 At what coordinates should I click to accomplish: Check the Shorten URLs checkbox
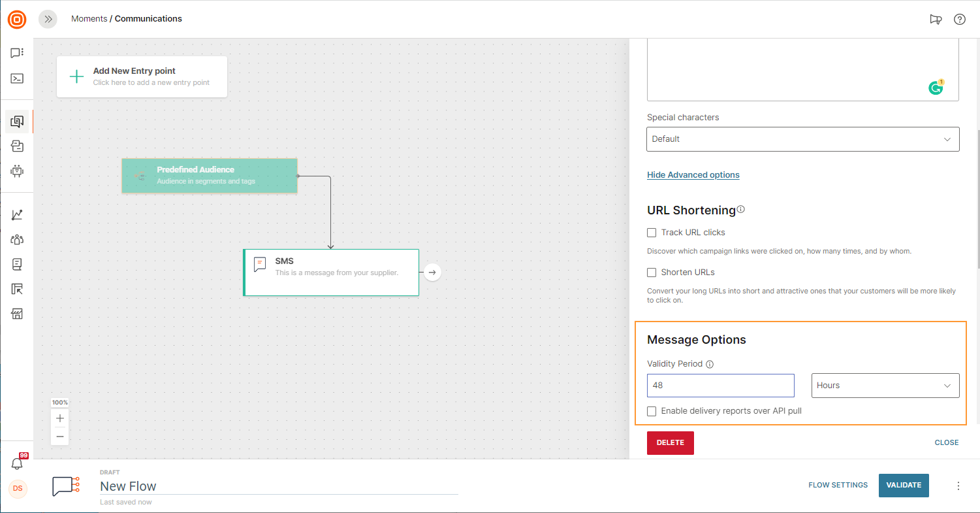[652, 273]
